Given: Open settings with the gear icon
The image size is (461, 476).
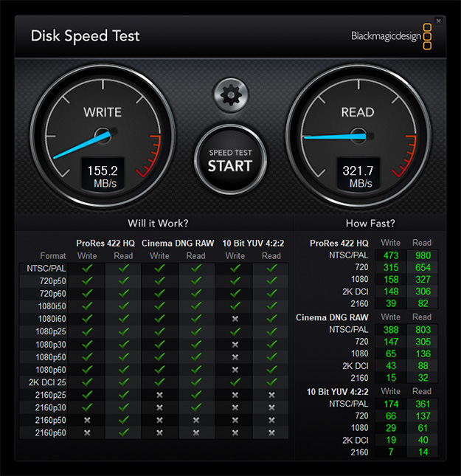Looking at the screenshot, I should tap(230, 94).
